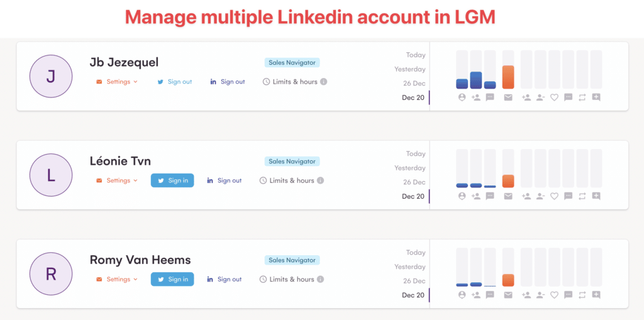
Task: Click the remove-person icon in Jb Jezequel's row
Action: [540, 97]
